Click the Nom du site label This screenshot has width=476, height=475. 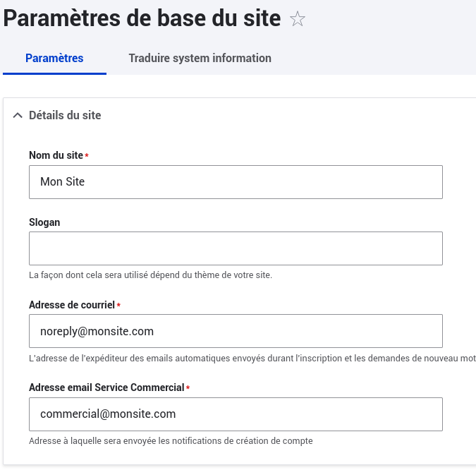pos(56,155)
